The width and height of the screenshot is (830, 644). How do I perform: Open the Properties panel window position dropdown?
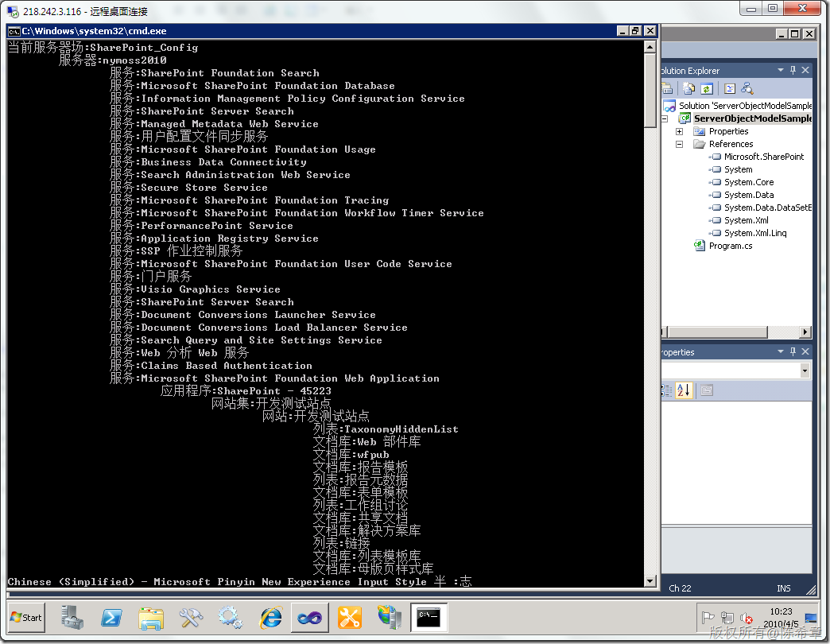tap(780, 351)
